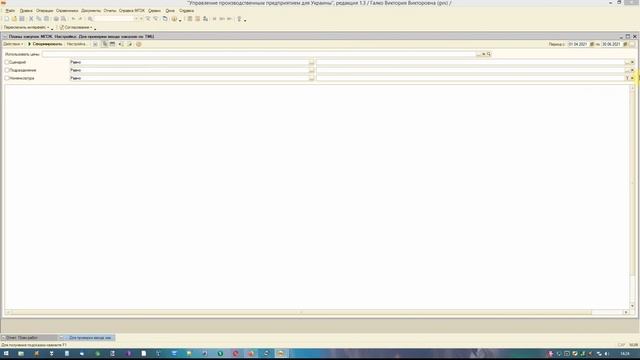Click the end date period field
The height and width of the screenshot is (360, 640).
pos(611,44)
